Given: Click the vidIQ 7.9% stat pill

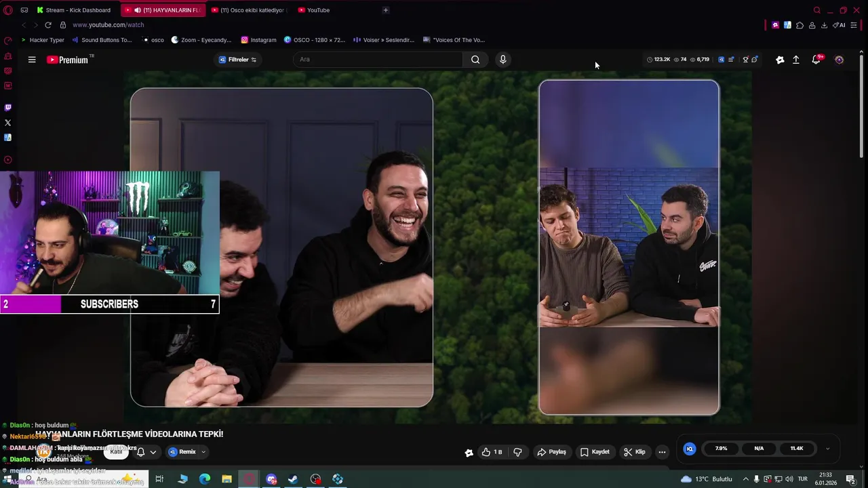Looking at the screenshot, I should (721, 449).
